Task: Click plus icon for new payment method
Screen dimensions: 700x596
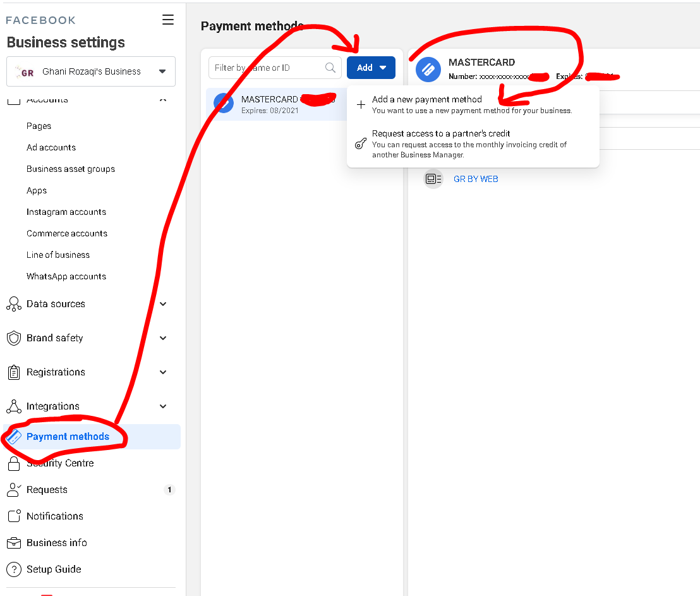Action: click(361, 105)
